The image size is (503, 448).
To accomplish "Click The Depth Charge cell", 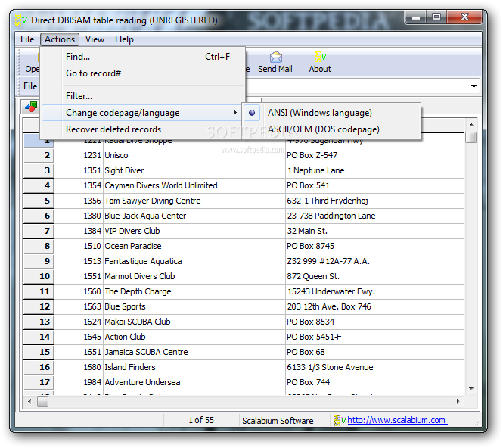I will (194, 291).
